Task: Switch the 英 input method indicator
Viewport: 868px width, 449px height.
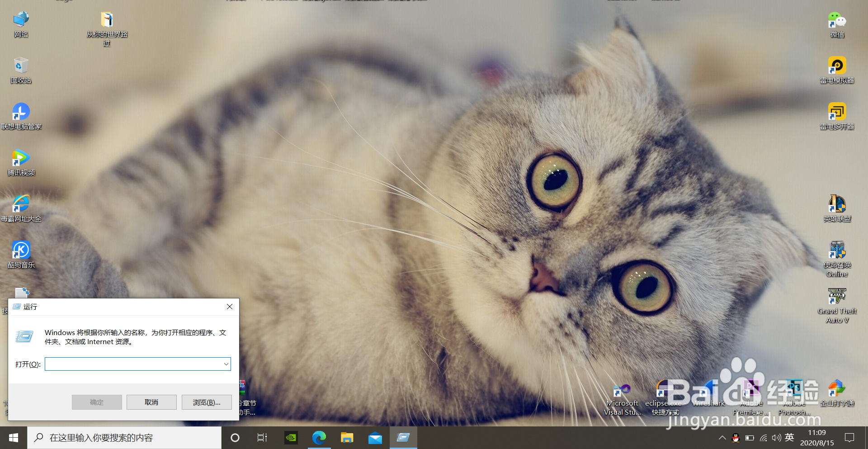Action: click(789, 437)
